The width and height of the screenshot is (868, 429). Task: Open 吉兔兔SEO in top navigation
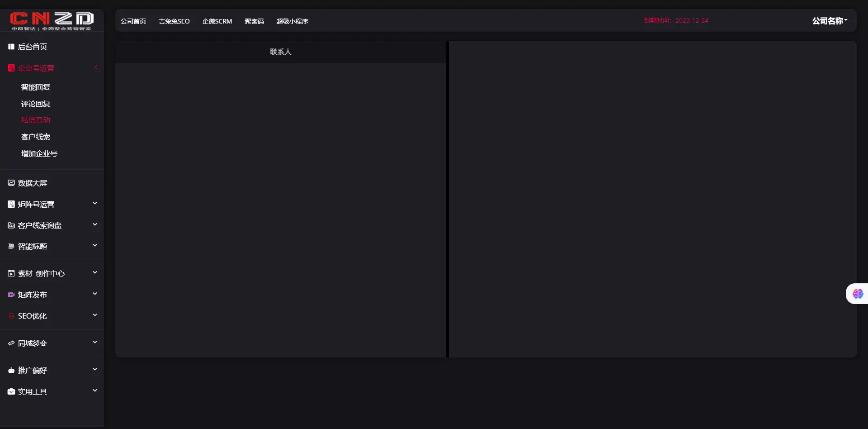[174, 21]
